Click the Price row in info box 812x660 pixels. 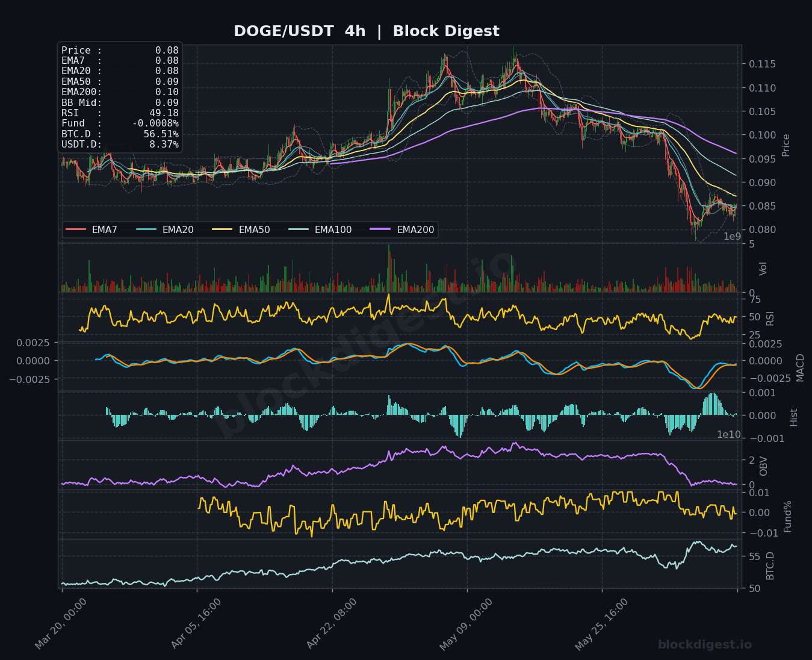(120, 51)
